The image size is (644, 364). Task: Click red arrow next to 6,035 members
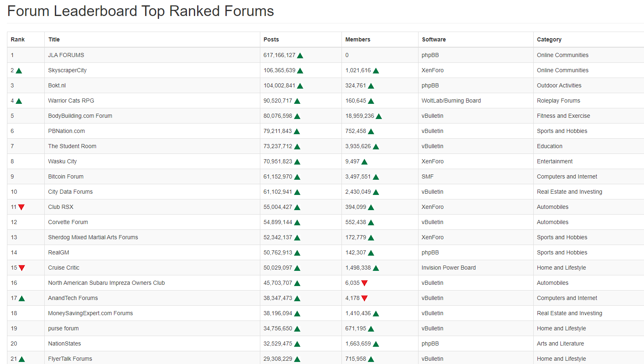(x=364, y=283)
